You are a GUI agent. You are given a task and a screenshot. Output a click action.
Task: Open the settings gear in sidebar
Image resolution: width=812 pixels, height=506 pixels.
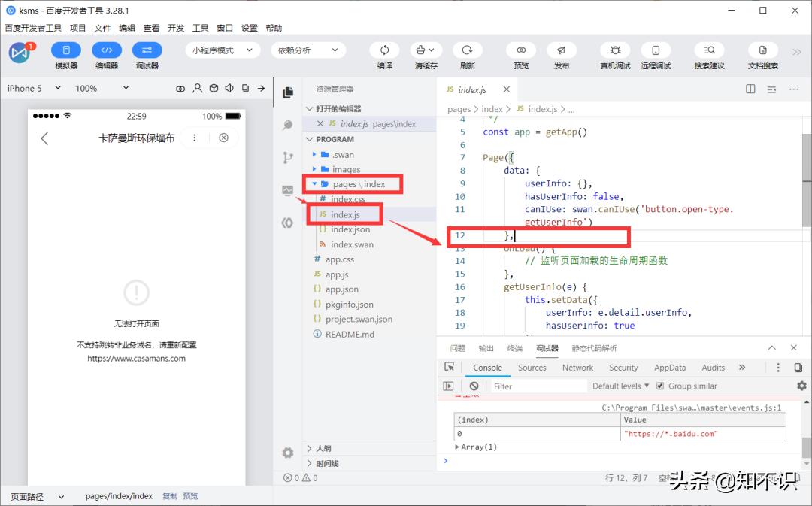(x=287, y=453)
